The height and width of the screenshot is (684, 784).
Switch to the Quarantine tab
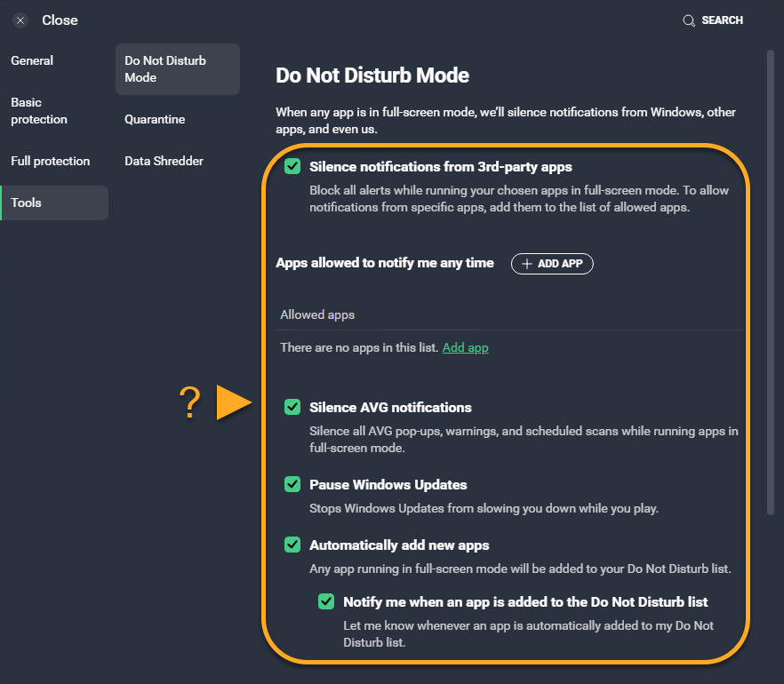coord(155,119)
